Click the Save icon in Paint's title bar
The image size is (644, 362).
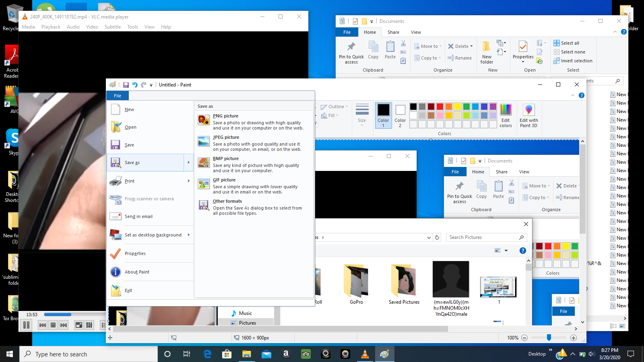click(126, 85)
